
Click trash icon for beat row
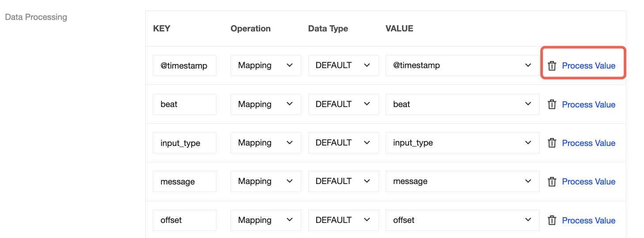pos(552,104)
